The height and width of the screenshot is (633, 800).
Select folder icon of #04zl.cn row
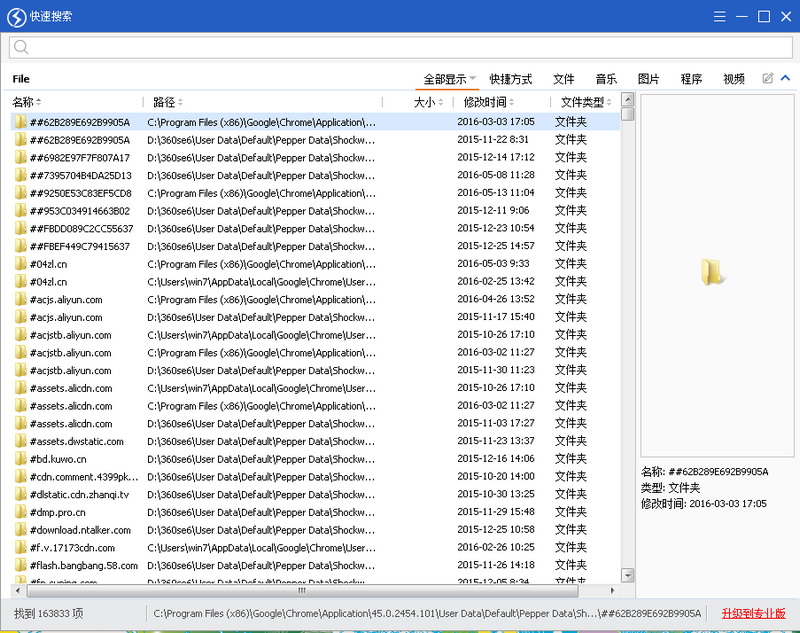click(x=20, y=264)
